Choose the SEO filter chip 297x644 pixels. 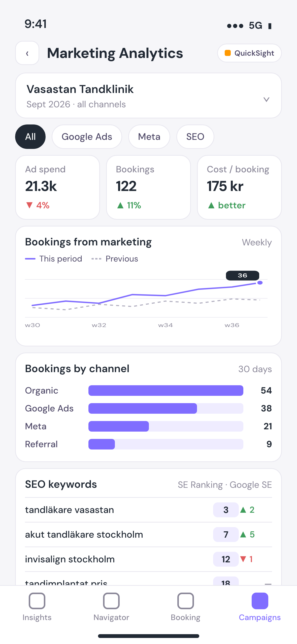(195, 137)
